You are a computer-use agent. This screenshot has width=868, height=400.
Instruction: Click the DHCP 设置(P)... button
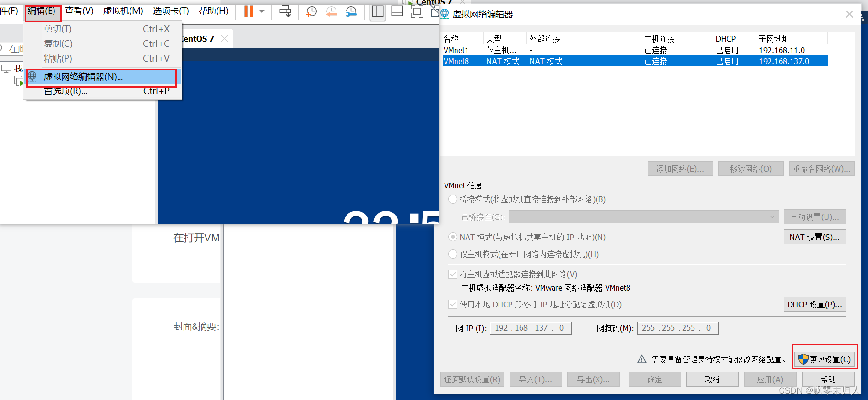(814, 304)
